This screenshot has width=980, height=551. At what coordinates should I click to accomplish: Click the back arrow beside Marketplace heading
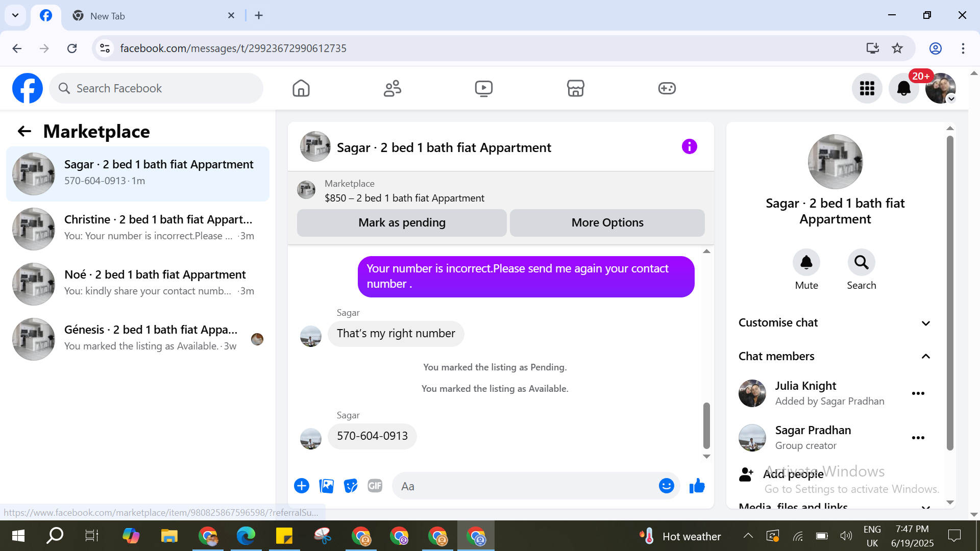tap(24, 132)
